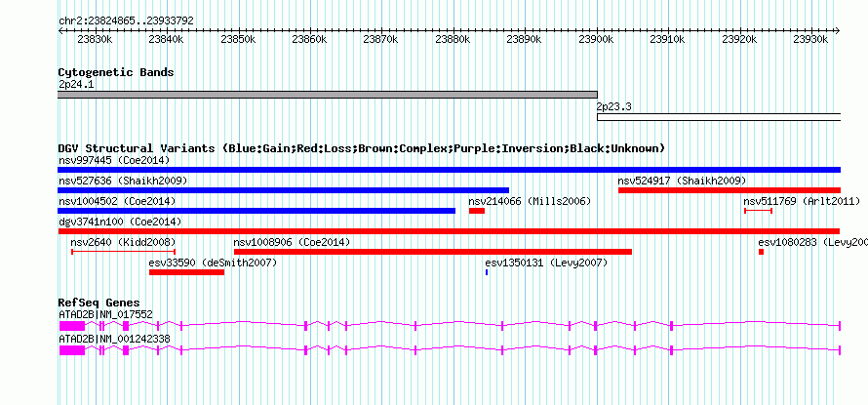Image resolution: width=868 pixels, height=405 pixels.
Task: Open the DGV Structural Variants track heading
Action: pos(362,148)
